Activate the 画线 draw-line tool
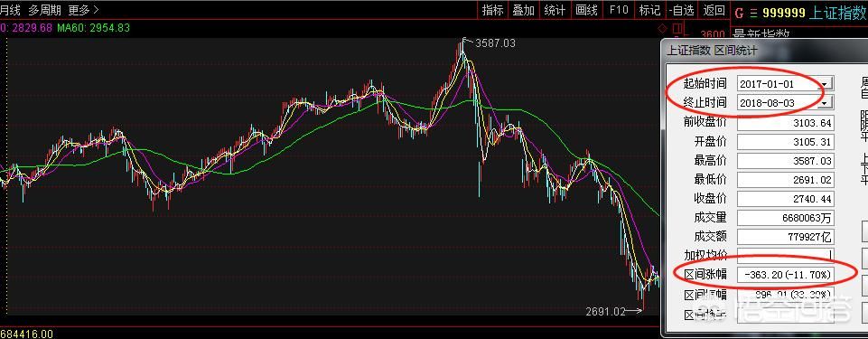The height and width of the screenshot is (339, 868). [x=587, y=10]
